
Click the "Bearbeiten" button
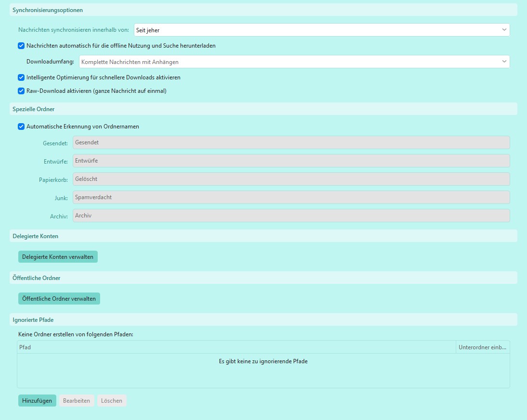click(x=77, y=400)
